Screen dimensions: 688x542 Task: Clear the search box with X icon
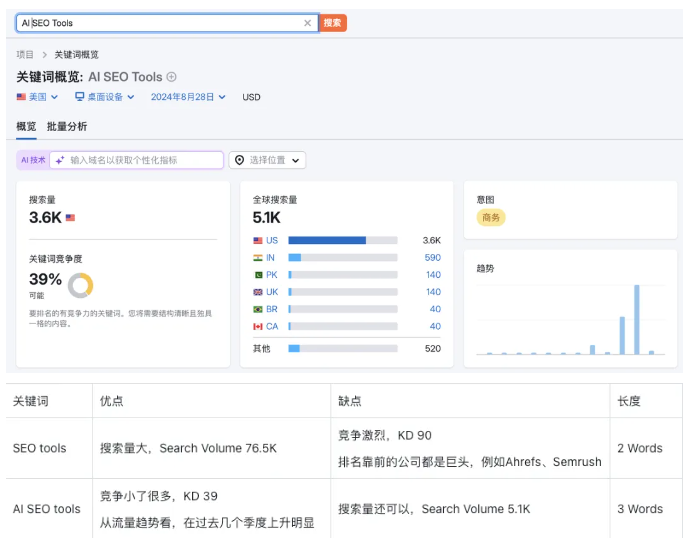point(308,23)
